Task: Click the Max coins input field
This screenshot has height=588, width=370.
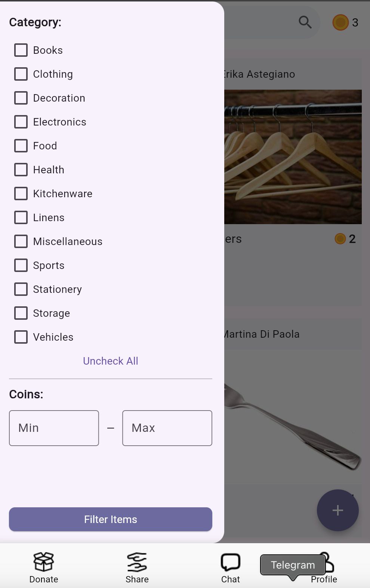Action: 167,428
